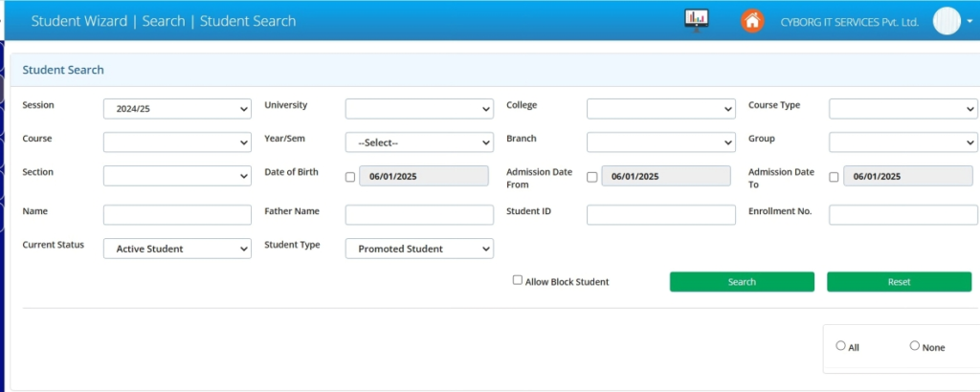This screenshot has height=392, width=980.
Task: Open the monitor dashboard icon
Action: [696, 20]
